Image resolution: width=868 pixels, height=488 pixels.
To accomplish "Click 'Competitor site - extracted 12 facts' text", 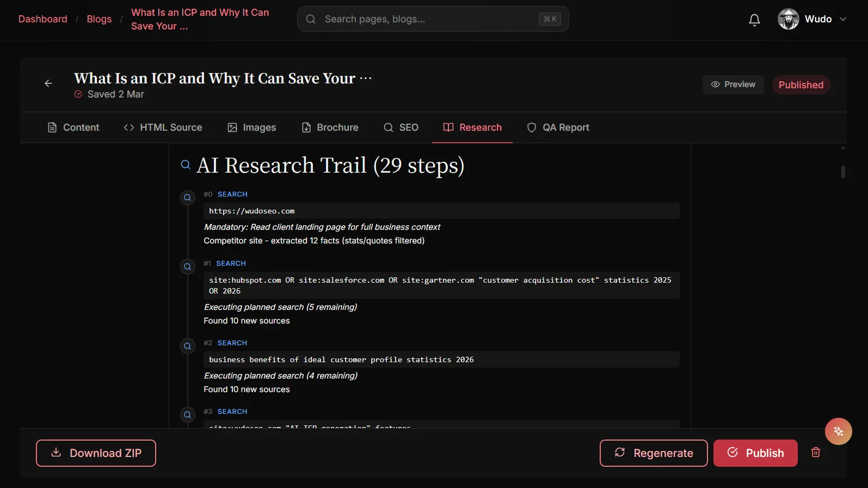I will click(x=314, y=241).
